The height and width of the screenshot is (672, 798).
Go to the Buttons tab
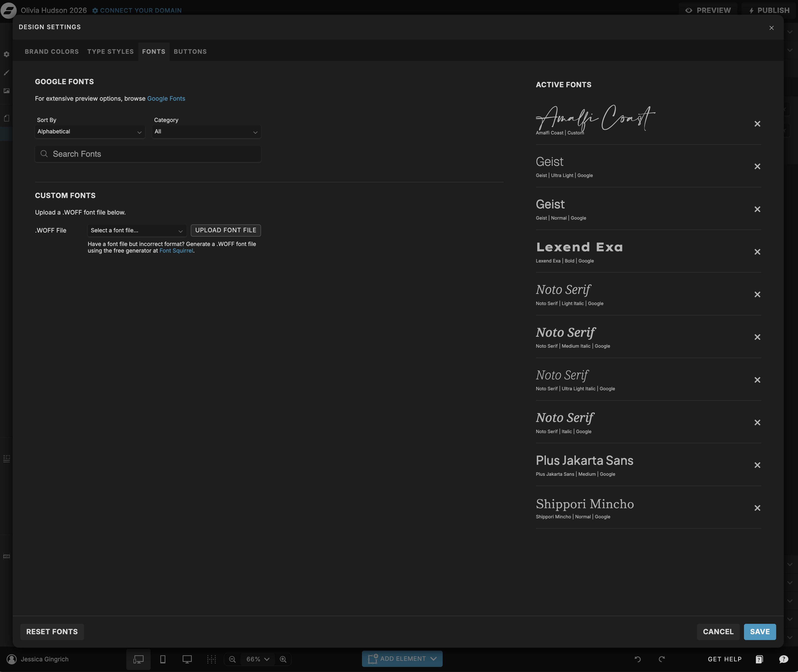(x=190, y=51)
